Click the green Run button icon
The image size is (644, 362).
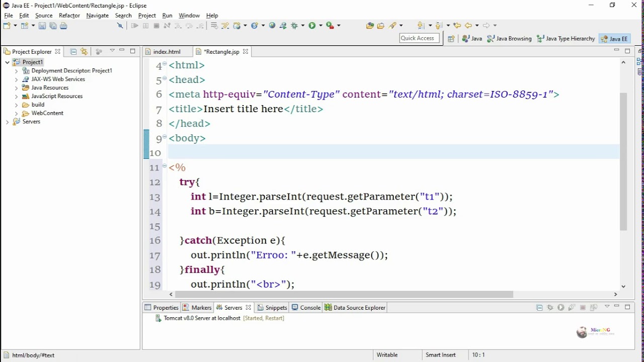tap(312, 25)
